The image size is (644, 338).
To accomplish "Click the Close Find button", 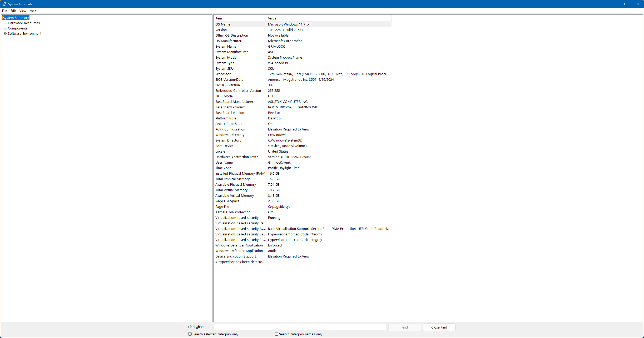I will tap(439, 327).
